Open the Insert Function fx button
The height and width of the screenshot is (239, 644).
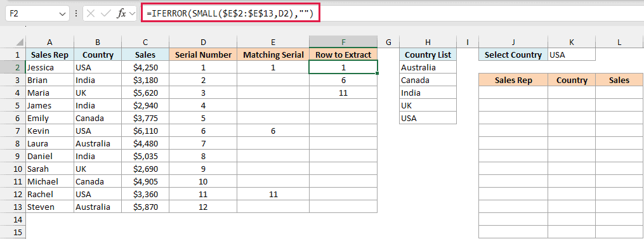[122, 13]
